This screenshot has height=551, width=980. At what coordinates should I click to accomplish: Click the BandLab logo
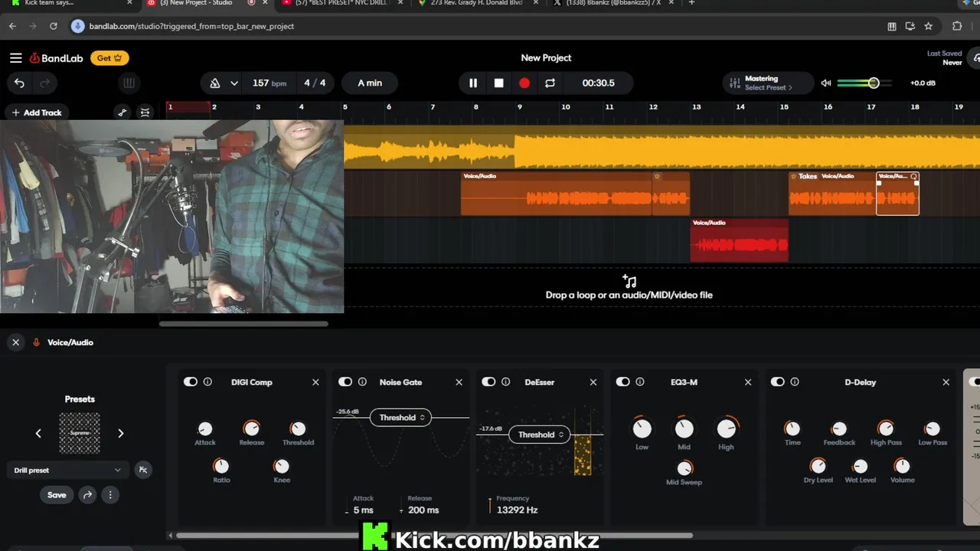tap(56, 58)
